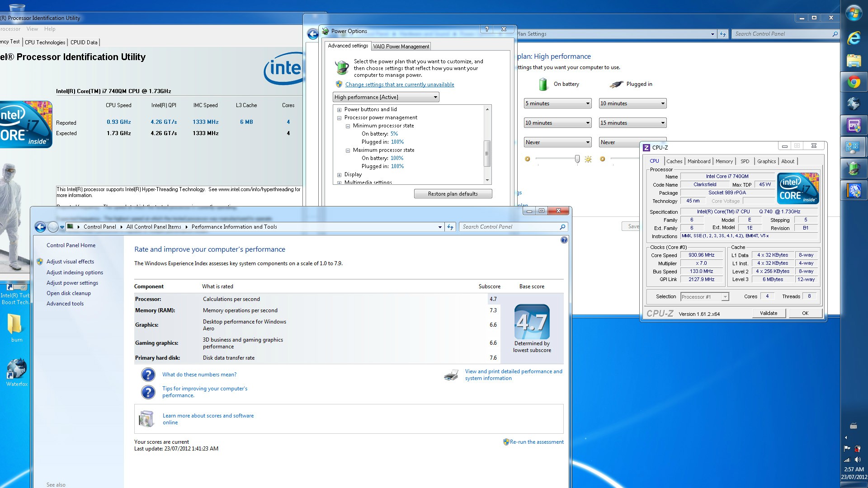Collapse Processor power management node
The width and height of the screenshot is (868, 488).
(339, 118)
